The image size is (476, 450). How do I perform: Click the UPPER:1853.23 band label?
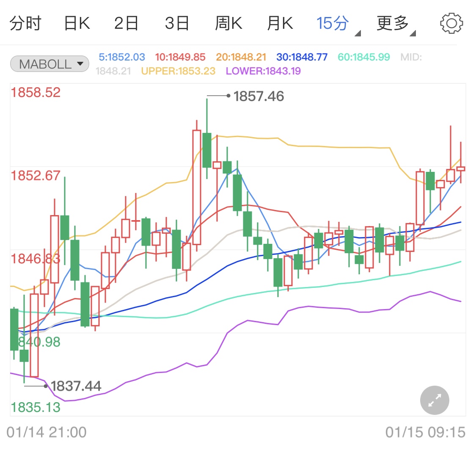(178, 71)
